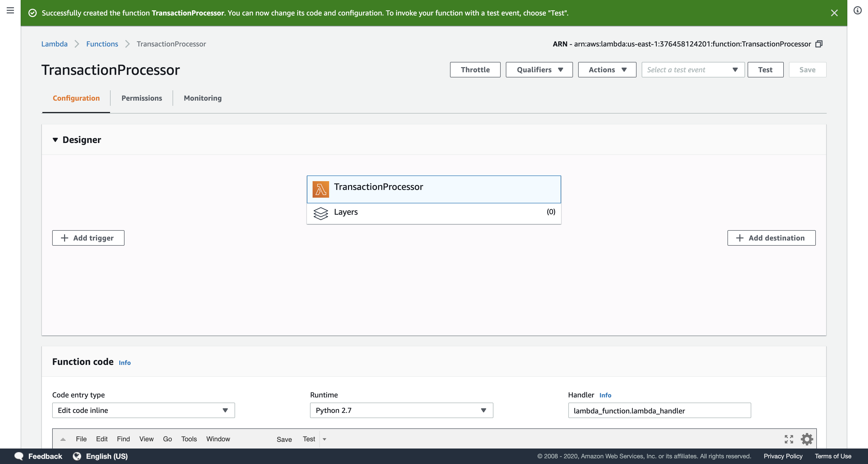The image size is (868, 464).
Task: Click the Lambda function icon in Designer
Action: click(x=320, y=189)
